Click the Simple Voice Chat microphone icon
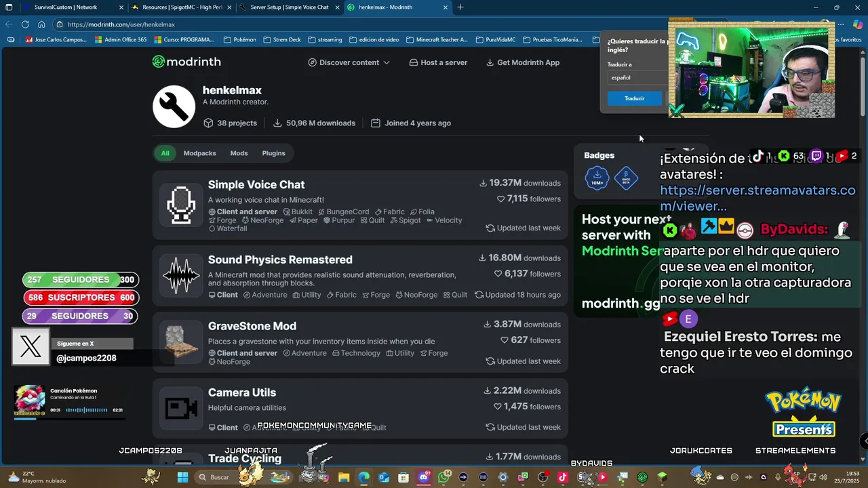This screenshot has width=868, height=488. click(181, 205)
